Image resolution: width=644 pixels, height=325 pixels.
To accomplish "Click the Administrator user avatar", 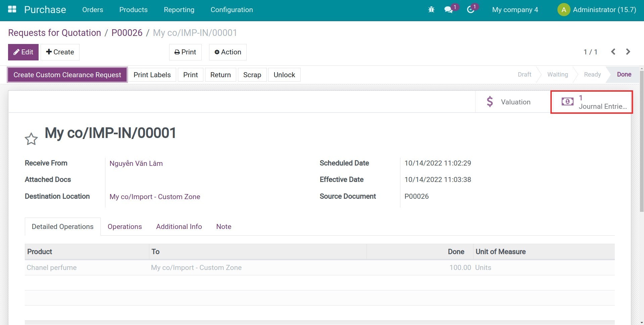I will coord(563,10).
